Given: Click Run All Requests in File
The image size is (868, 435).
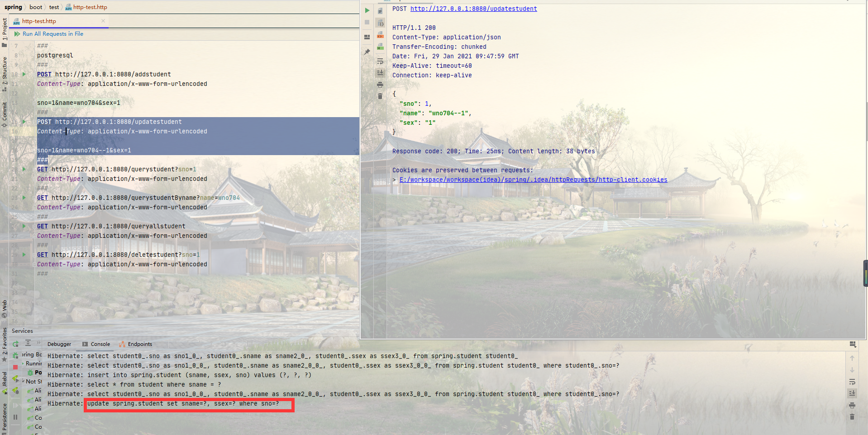Looking at the screenshot, I should [52, 34].
